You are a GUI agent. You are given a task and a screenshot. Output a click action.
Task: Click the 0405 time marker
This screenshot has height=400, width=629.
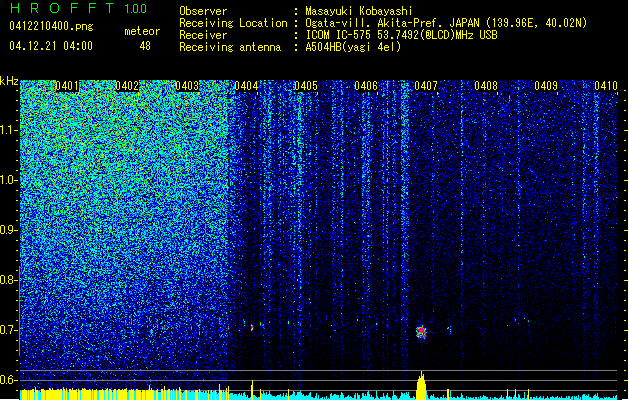coord(306,86)
